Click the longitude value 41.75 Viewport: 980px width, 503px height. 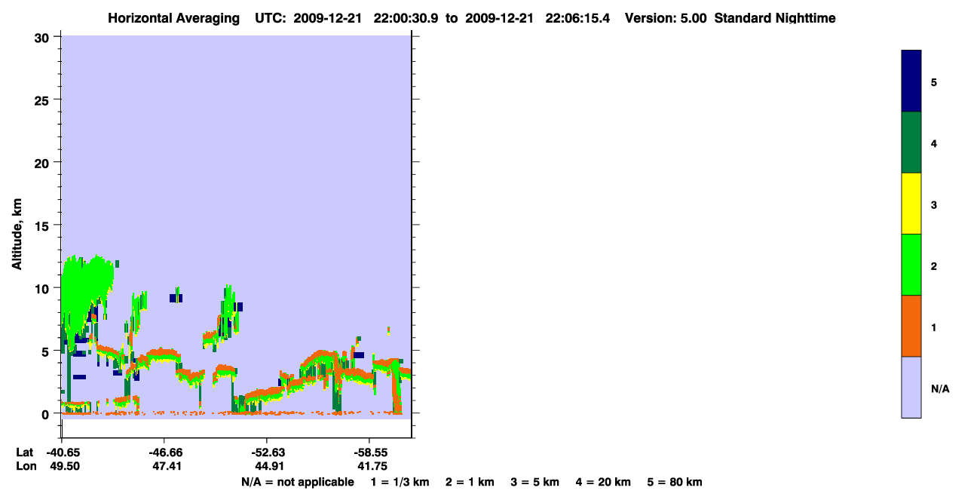tap(372, 466)
